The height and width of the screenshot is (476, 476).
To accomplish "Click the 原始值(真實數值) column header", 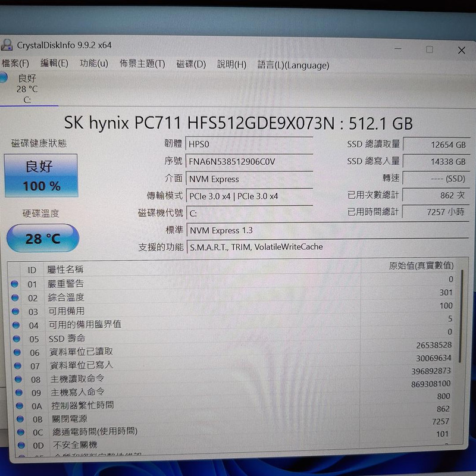I will [x=421, y=265].
